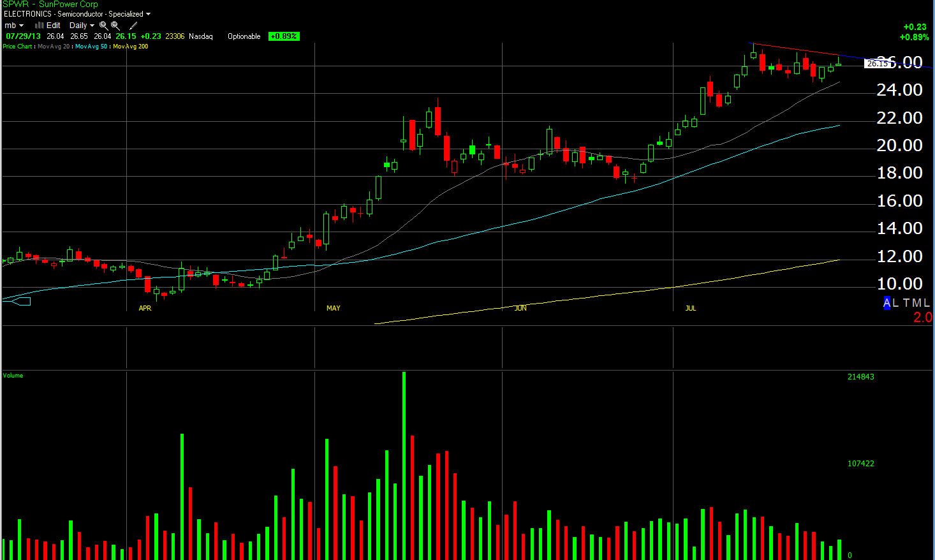
Task: Select the MovAvg 200 indicator label
Action: click(x=130, y=47)
